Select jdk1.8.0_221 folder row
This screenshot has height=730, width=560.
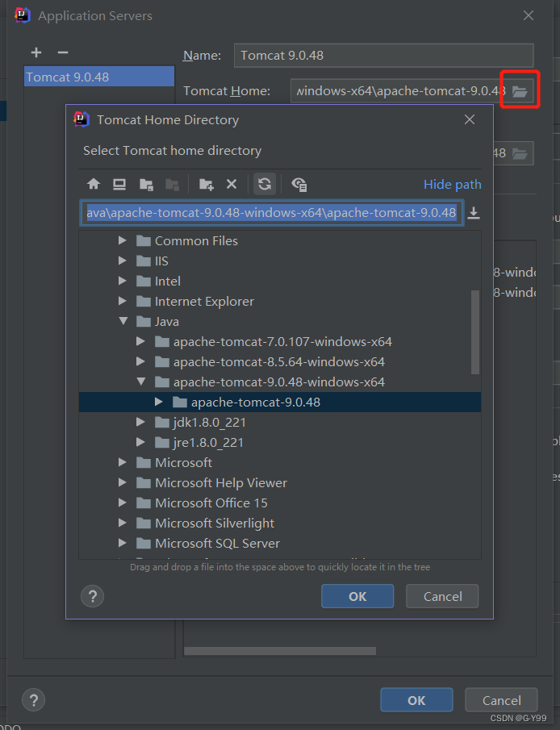tap(280, 422)
